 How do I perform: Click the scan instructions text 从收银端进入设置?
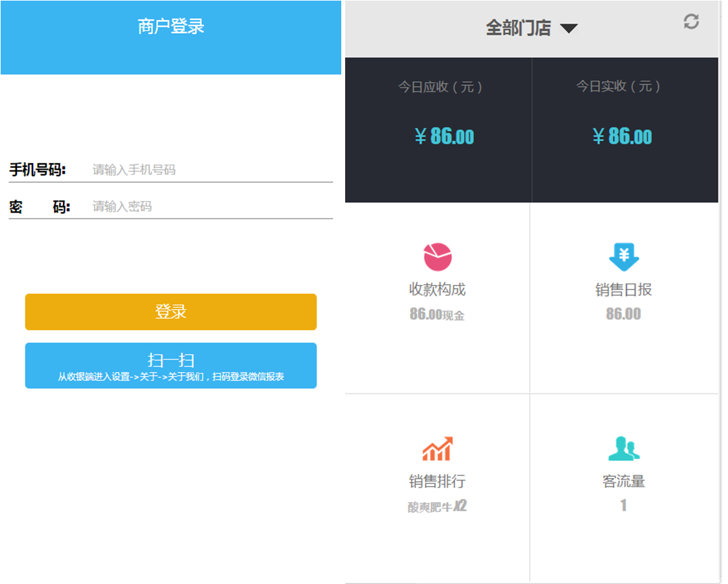171,377
